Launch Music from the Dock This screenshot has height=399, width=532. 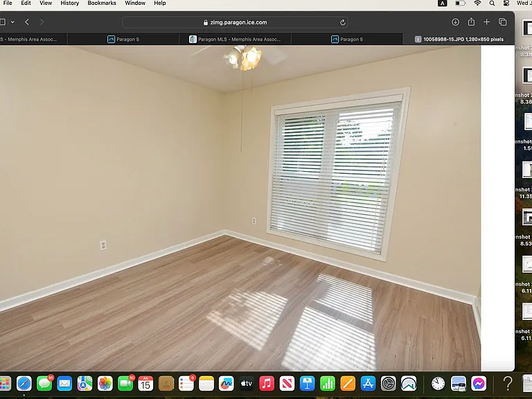coord(267,384)
